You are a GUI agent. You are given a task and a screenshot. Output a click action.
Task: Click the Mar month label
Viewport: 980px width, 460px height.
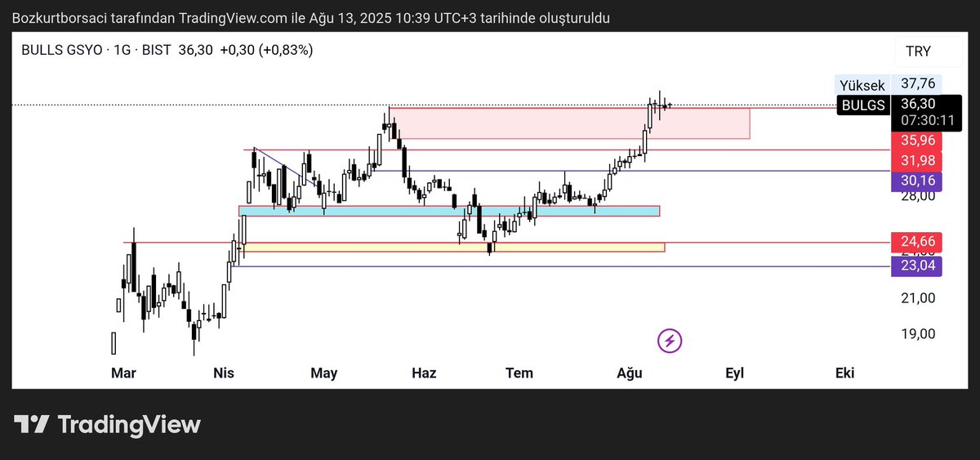click(123, 373)
